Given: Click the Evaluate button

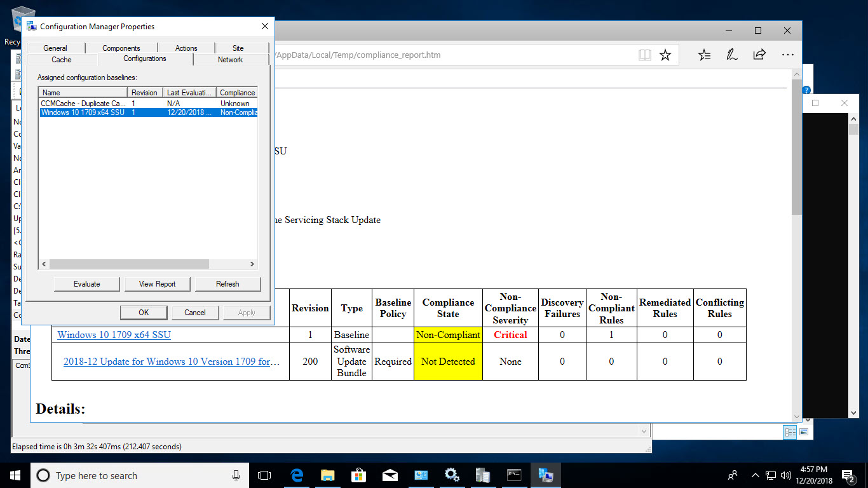Looking at the screenshot, I should coord(86,283).
